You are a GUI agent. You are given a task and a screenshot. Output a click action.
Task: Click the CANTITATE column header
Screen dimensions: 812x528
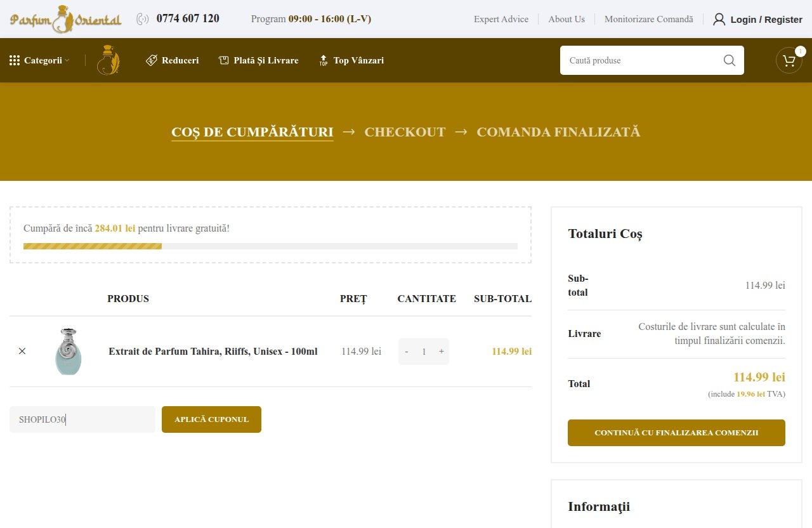427,299
